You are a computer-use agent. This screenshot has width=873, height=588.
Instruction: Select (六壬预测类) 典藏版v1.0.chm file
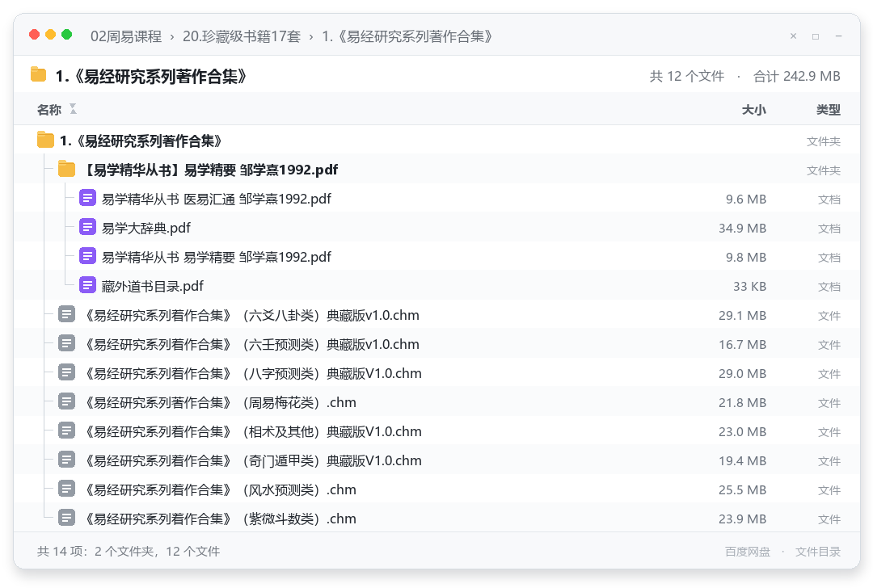pos(436,344)
